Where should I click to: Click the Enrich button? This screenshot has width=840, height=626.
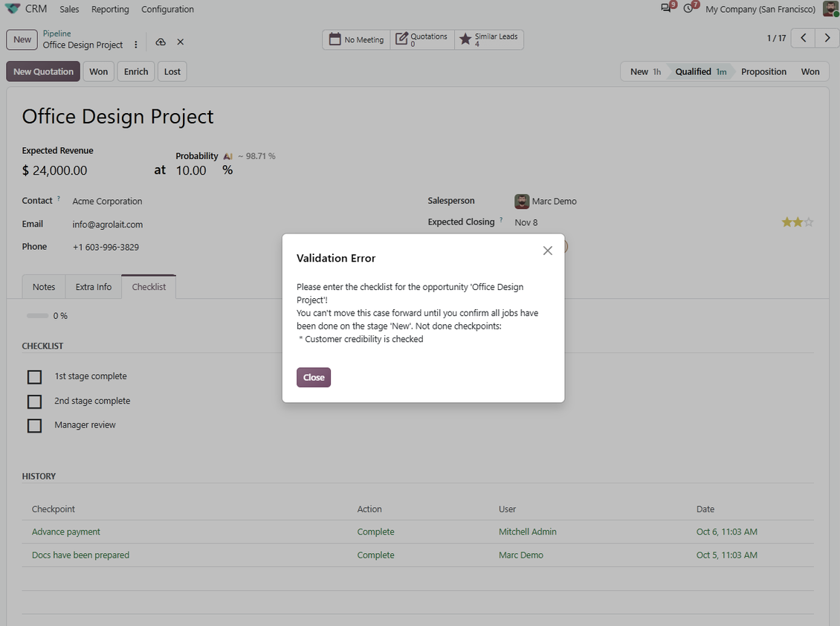136,71
